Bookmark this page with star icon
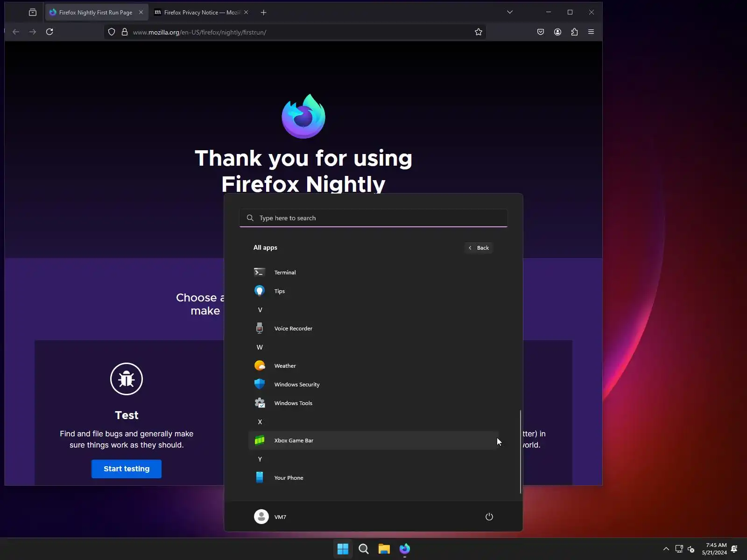Viewport: 747px width, 560px height. coord(479,32)
